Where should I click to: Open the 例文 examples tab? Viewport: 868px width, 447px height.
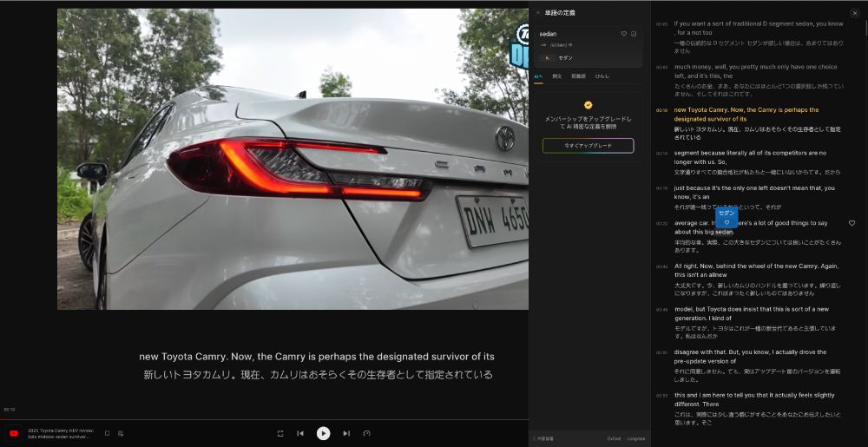[x=556, y=76]
